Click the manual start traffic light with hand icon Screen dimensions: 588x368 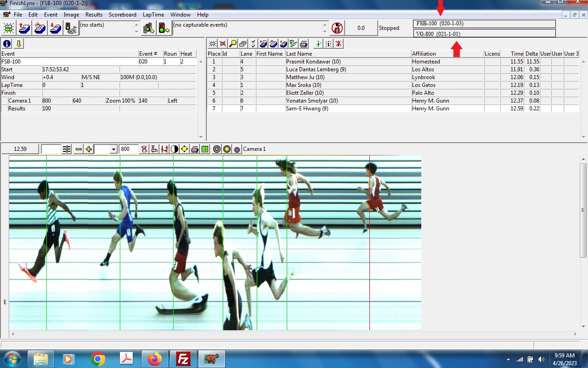coord(71,28)
